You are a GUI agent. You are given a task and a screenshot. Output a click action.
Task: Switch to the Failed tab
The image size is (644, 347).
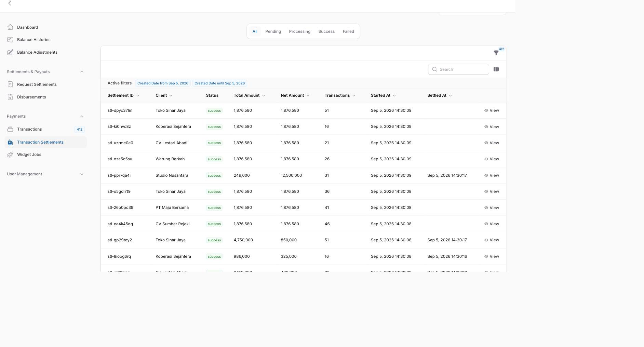(x=348, y=31)
